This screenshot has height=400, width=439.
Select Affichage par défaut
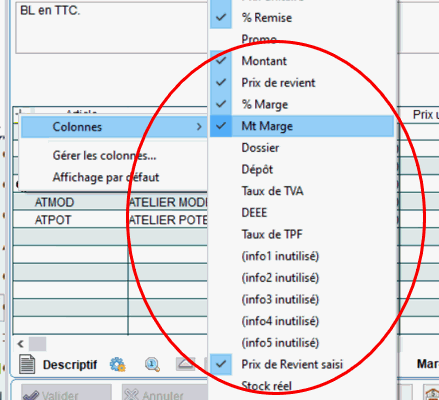coord(106,177)
